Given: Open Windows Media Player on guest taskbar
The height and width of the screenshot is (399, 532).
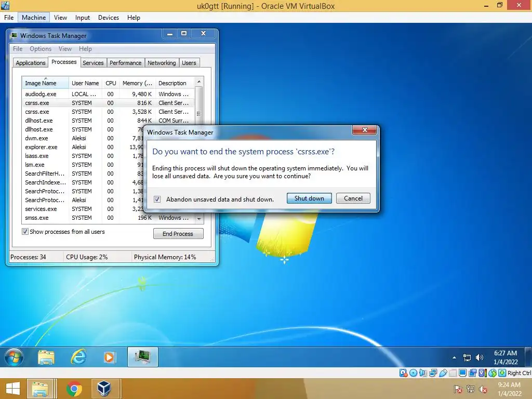Looking at the screenshot, I should tap(109, 357).
